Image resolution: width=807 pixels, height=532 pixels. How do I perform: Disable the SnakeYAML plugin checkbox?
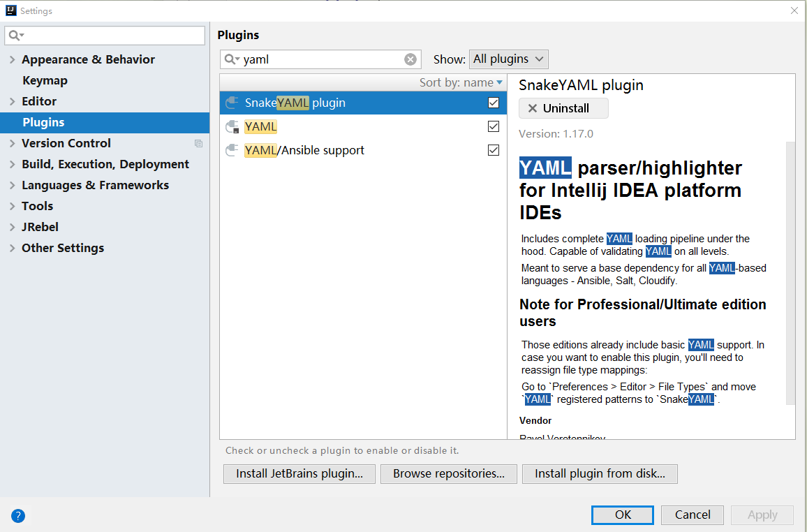493,103
